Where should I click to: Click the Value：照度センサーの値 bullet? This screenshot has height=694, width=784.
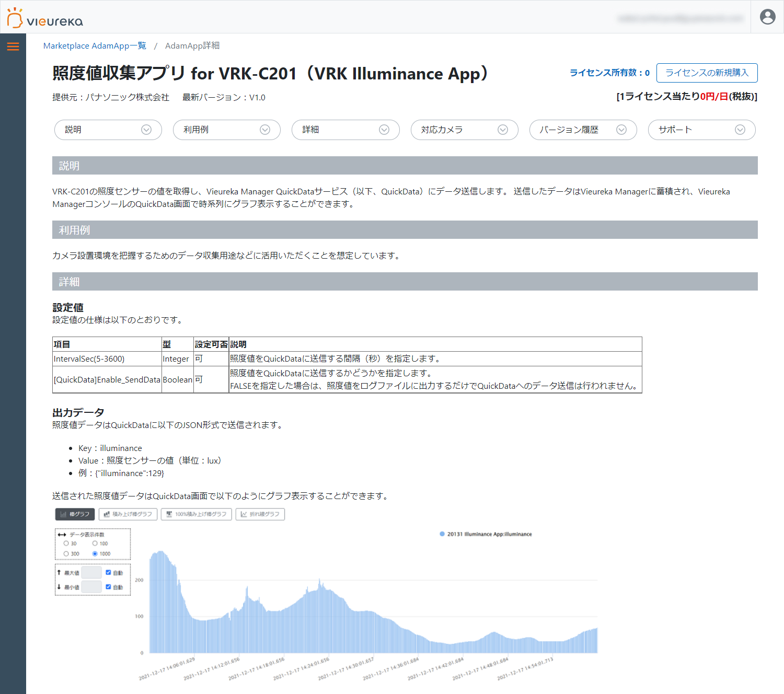pos(152,461)
